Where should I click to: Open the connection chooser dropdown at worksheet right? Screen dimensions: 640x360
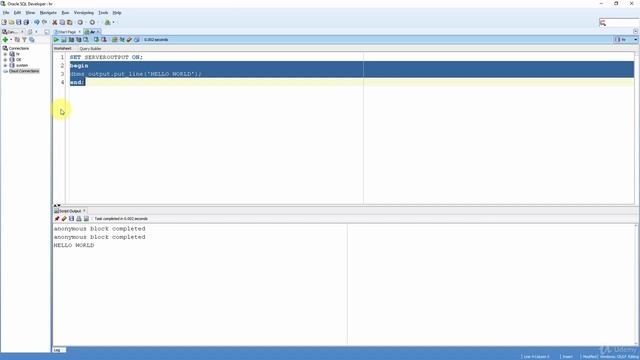(636, 40)
